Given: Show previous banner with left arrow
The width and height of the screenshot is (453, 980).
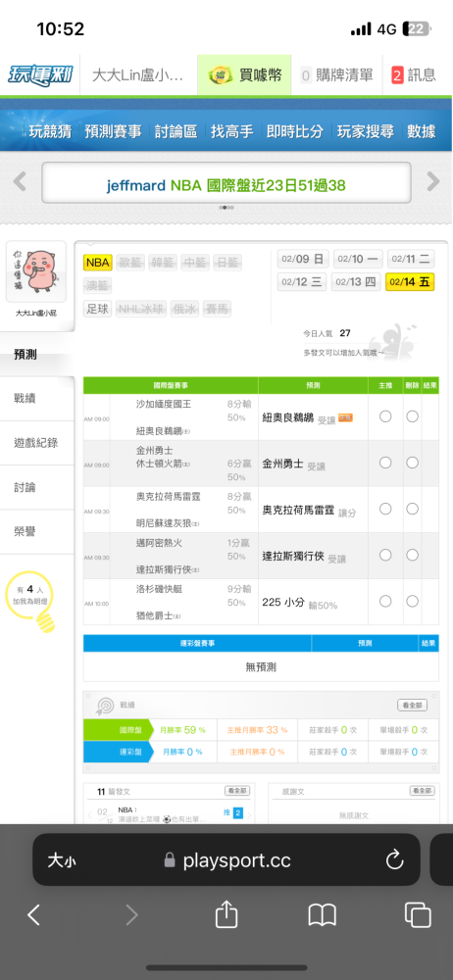Looking at the screenshot, I should [x=20, y=182].
